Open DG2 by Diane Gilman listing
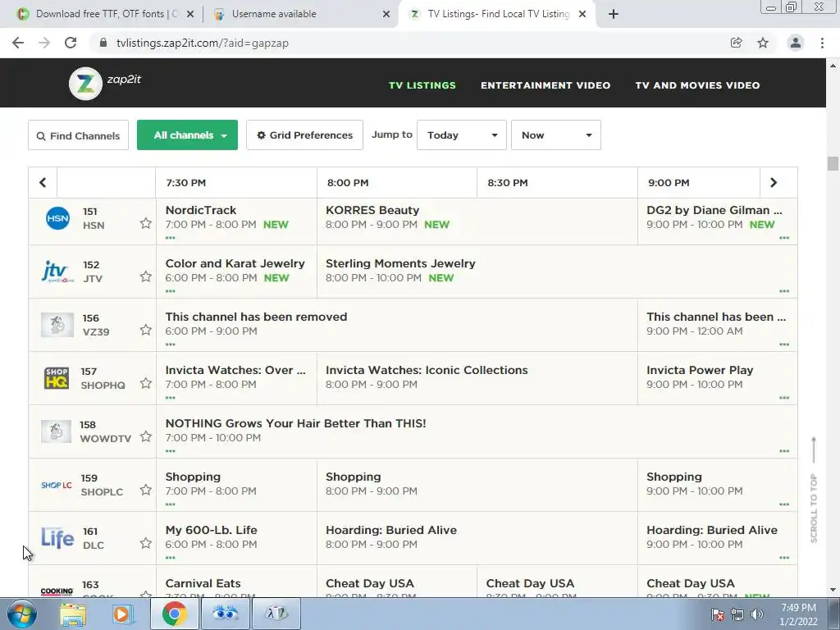 714,210
